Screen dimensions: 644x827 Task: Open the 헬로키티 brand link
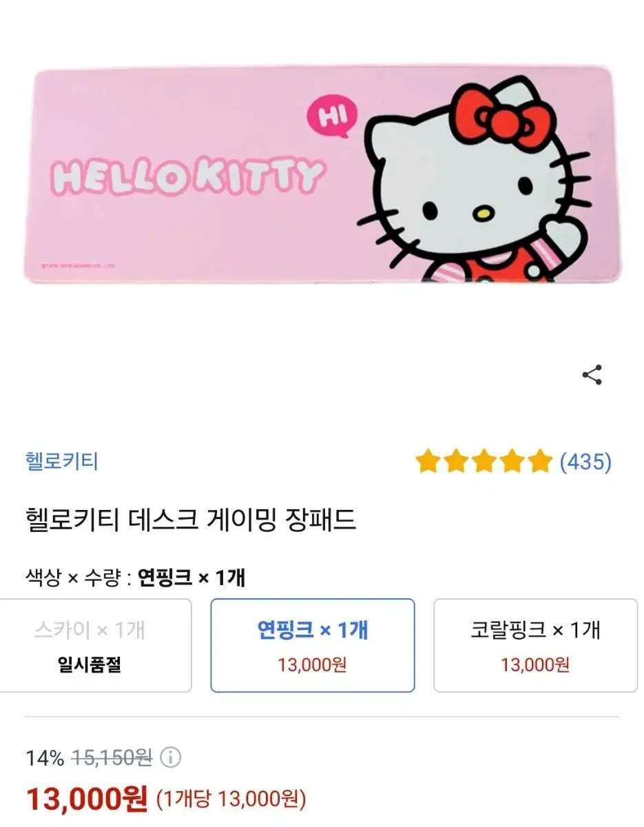[62, 460]
